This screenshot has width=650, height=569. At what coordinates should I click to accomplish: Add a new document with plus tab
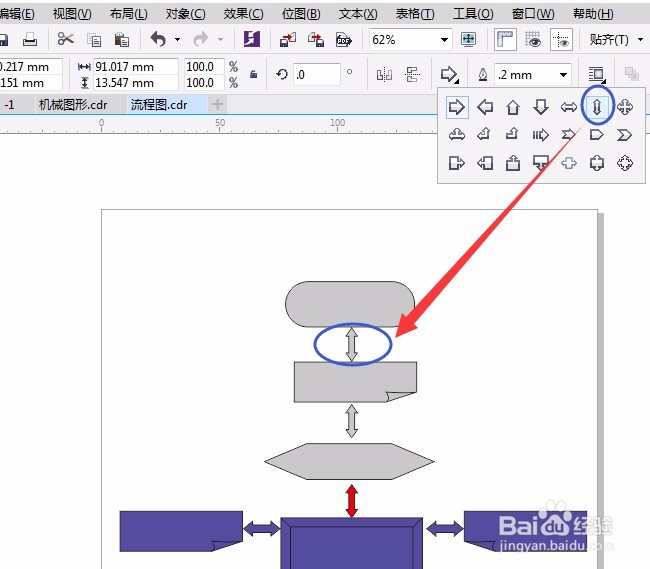click(217, 104)
